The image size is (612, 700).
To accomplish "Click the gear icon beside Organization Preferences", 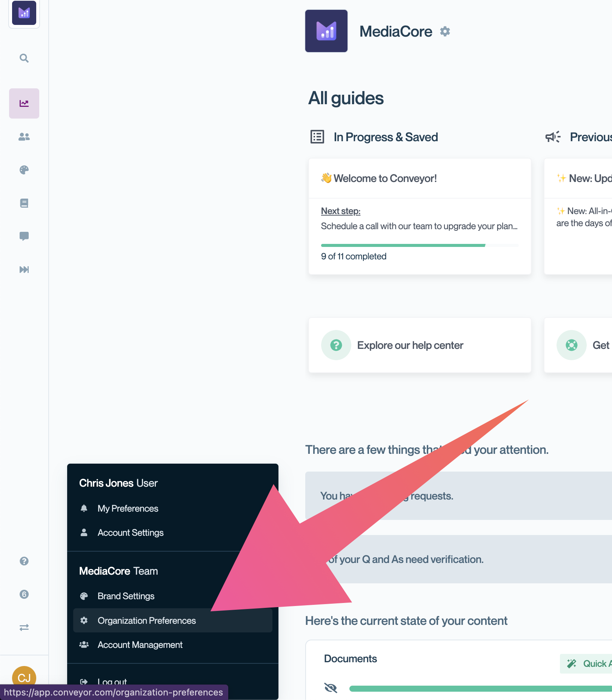I will coord(84,620).
